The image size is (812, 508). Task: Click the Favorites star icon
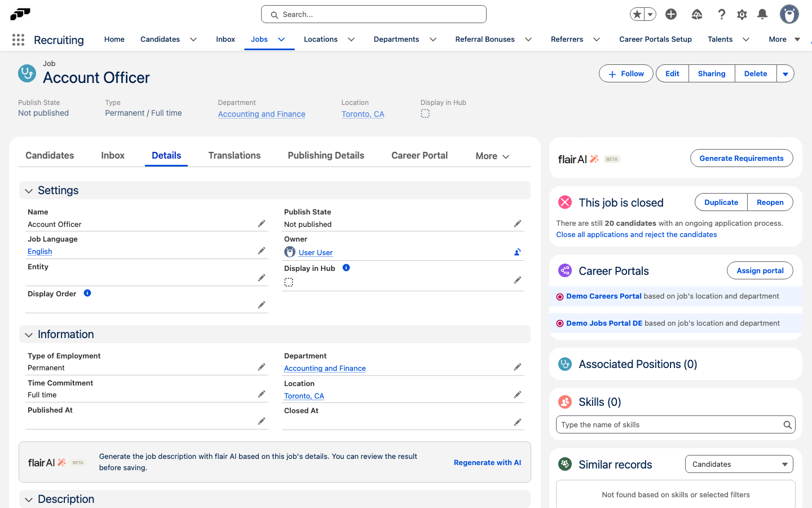(x=637, y=14)
